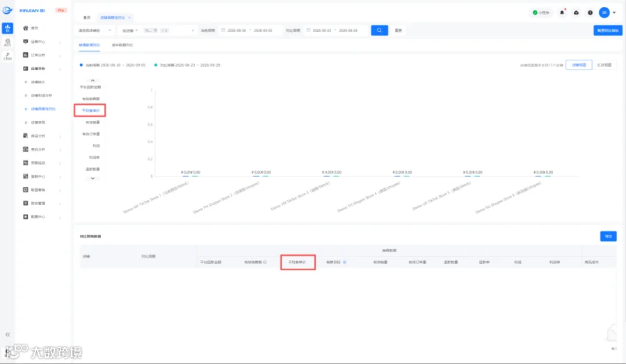
Task: Open the store group select dropdown
Action: (x=95, y=31)
